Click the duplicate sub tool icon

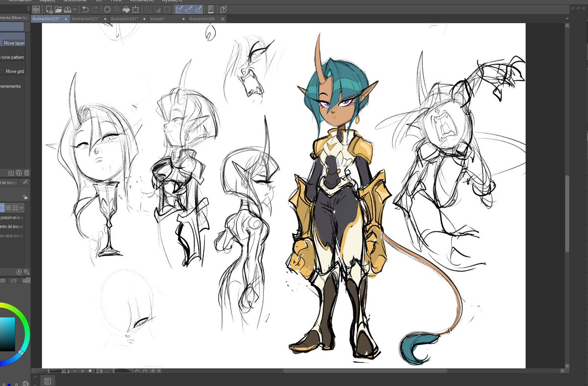pyautogui.click(x=19, y=173)
